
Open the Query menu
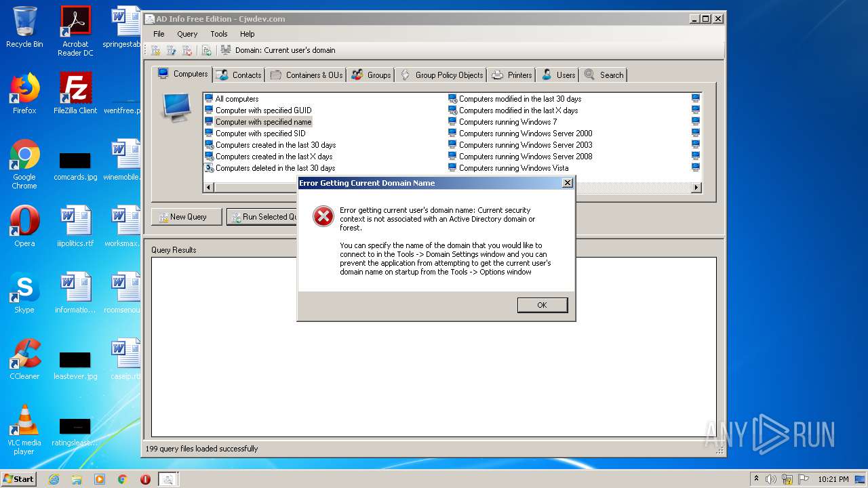coord(187,34)
